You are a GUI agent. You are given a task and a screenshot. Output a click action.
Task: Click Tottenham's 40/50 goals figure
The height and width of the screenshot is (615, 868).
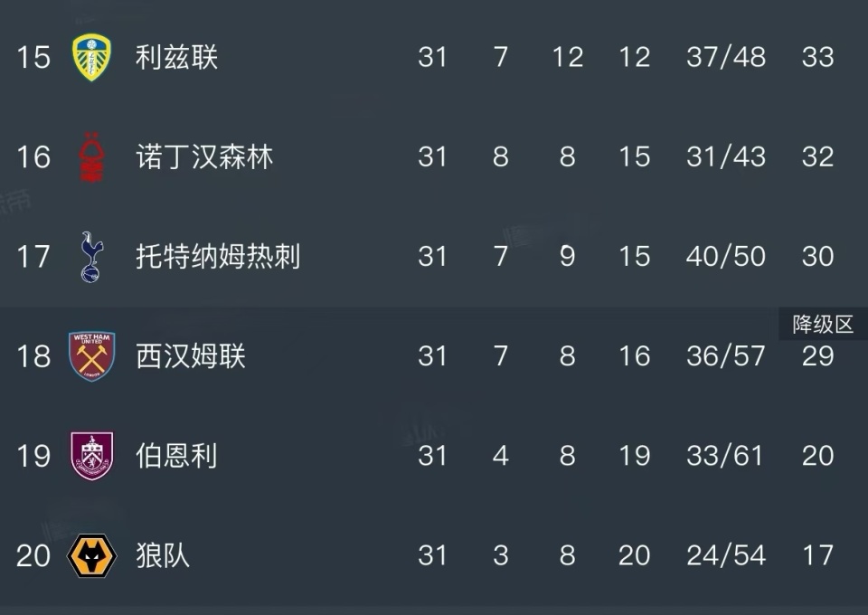pos(726,257)
